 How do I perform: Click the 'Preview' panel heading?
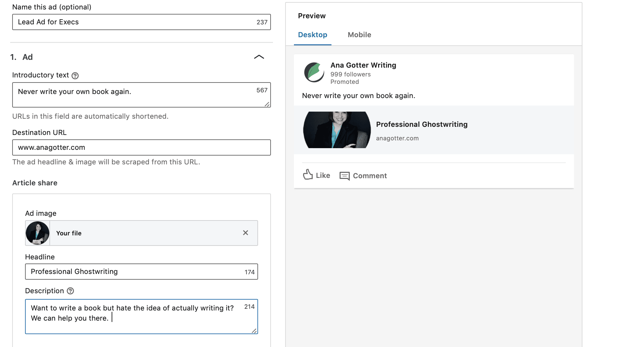coord(312,16)
